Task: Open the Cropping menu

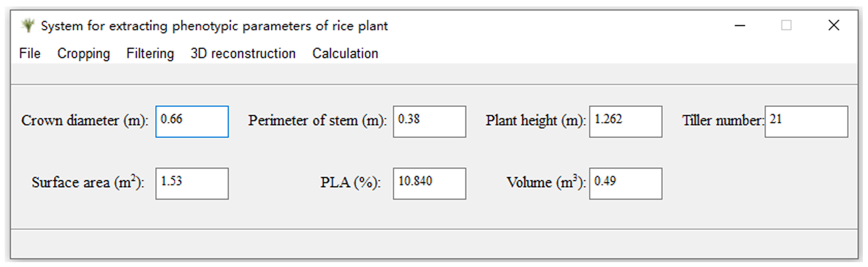Action: point(84,54)
